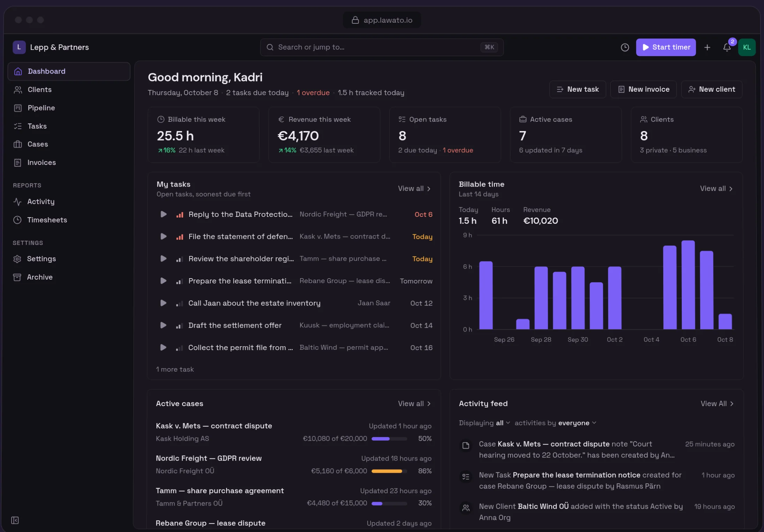Click the client icon on Baltic Wind activity entry
Viewport: 764px width, 532px height.
pos(466,508)
